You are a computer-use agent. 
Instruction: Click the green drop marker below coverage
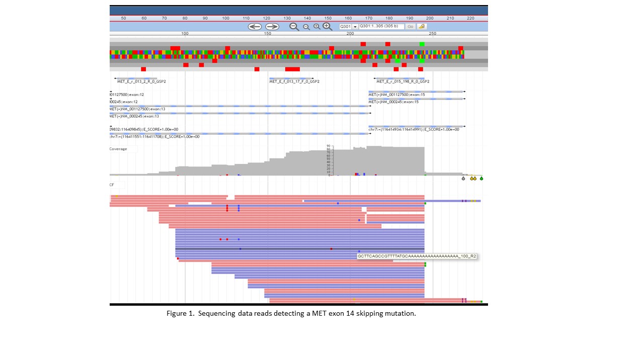(x=481, y=178)
